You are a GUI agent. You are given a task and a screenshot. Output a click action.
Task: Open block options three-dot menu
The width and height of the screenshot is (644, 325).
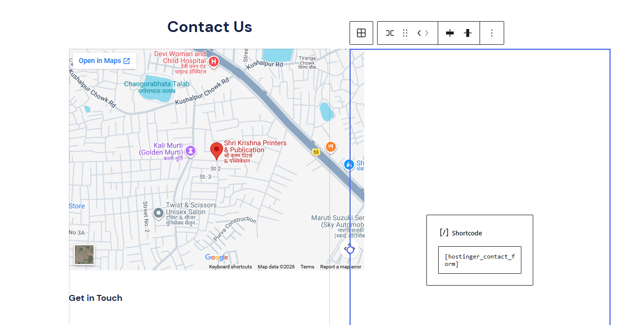point(492,33)
